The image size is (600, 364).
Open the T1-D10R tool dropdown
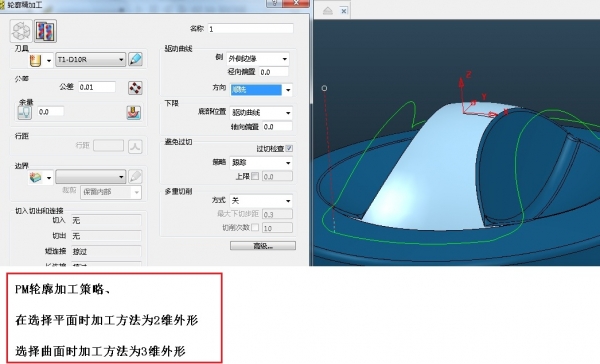pos(91,60)
